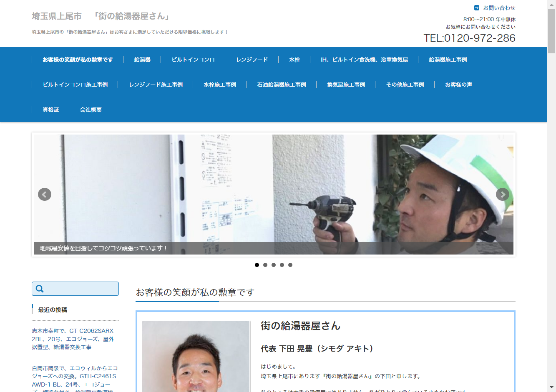Select the fourth slider pagination dot
The image size is (556, 392).
(x=282, y=265)
